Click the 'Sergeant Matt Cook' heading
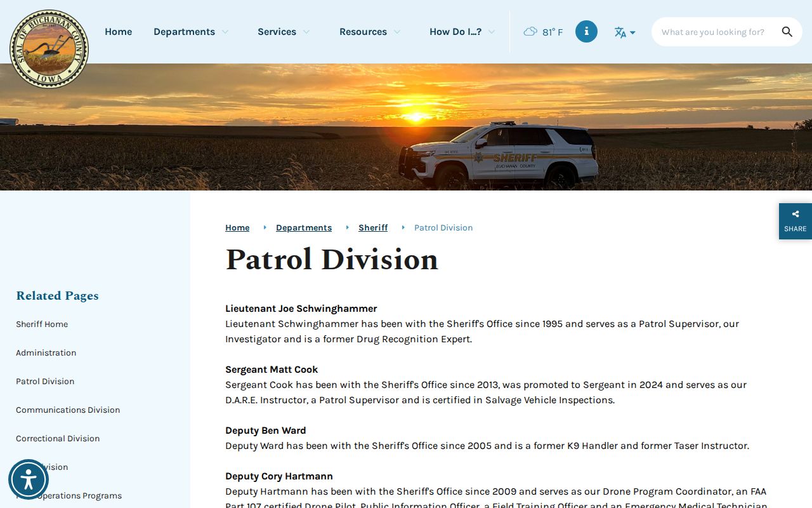The height and width of the screenshot is (508, 812). 272,370
